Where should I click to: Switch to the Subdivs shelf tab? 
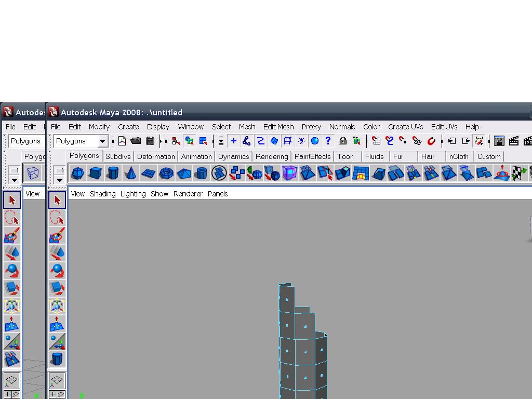[118, 156]
